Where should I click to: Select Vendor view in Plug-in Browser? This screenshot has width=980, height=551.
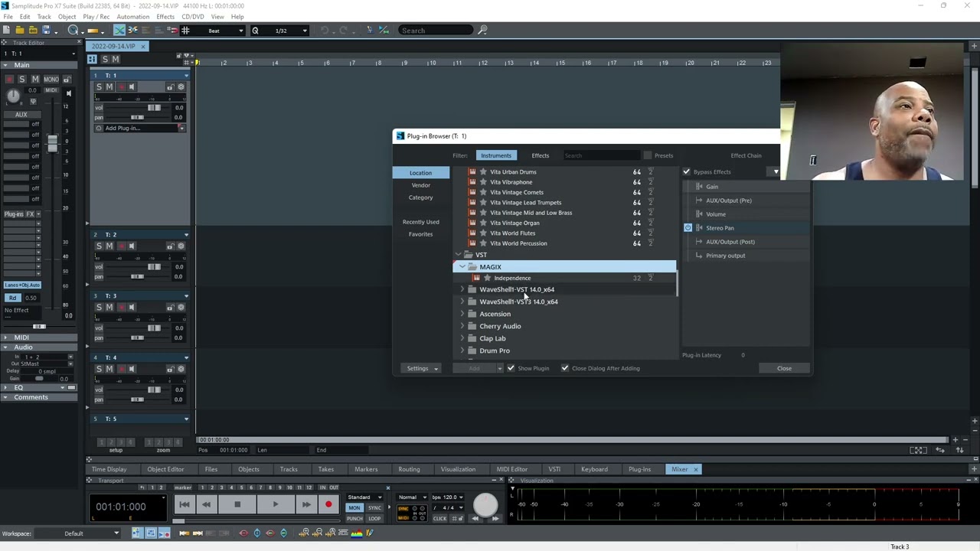tap(420, 185)
